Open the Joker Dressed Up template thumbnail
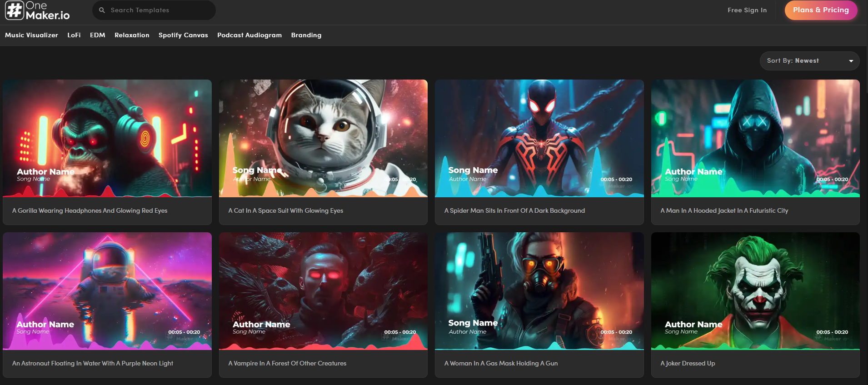868x385 pixels. point(755,291)
